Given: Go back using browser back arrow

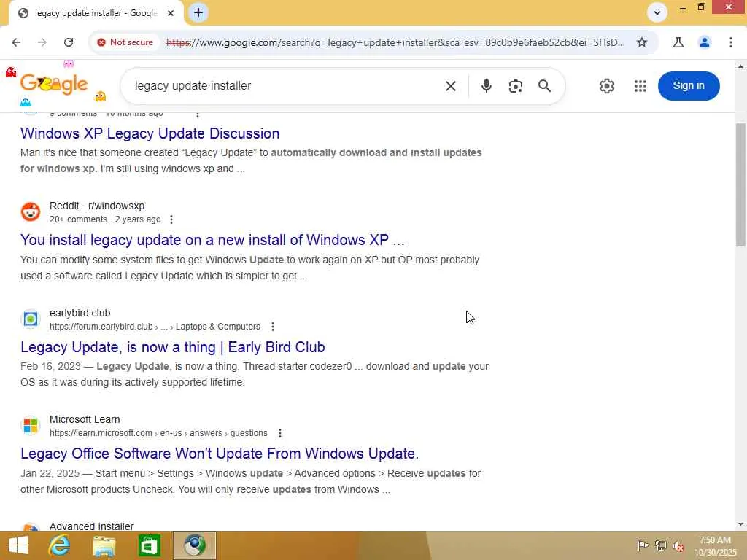Looking at the screenshot, I should pyautogui.click(x=16, y=42).
